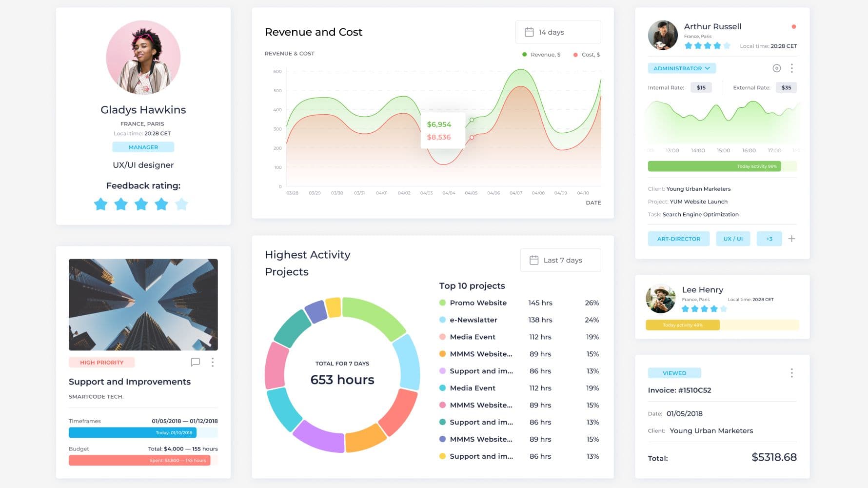The image size is (868, 488).
Task: Click the ART-DIRECTOR tag button
Action: pos(678,239)
